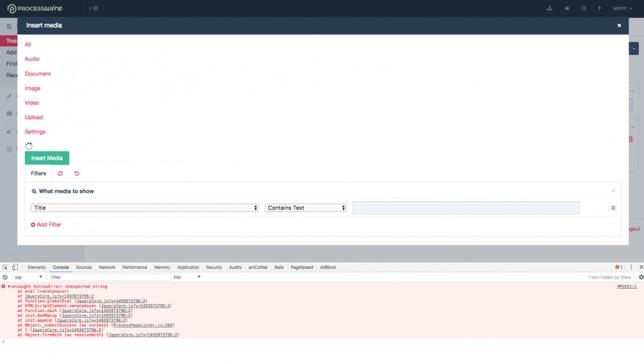Delete the Title filter row via trash icon
The height and width of the screenshot is (361, 644).
point(612,208)
